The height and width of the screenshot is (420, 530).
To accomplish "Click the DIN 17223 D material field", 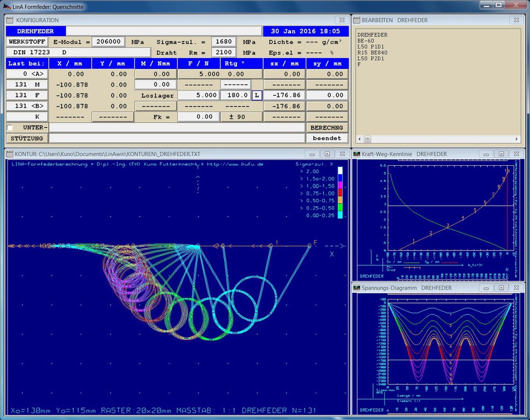I will pos(78,52).
